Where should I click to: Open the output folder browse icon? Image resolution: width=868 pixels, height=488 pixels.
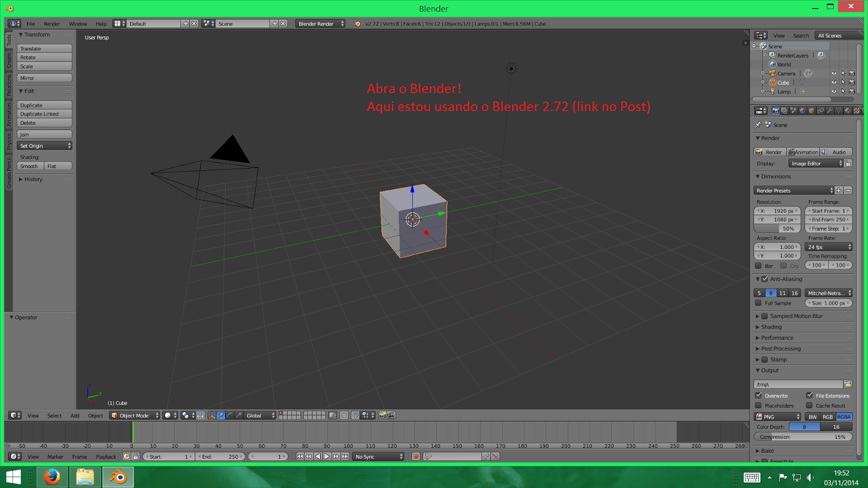(x=848, y=384)
